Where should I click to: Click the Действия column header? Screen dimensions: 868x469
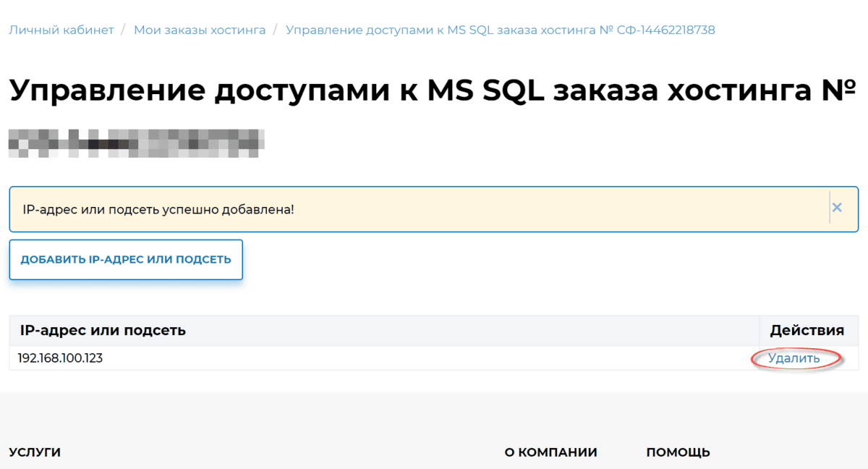click(x=806, y=330)
